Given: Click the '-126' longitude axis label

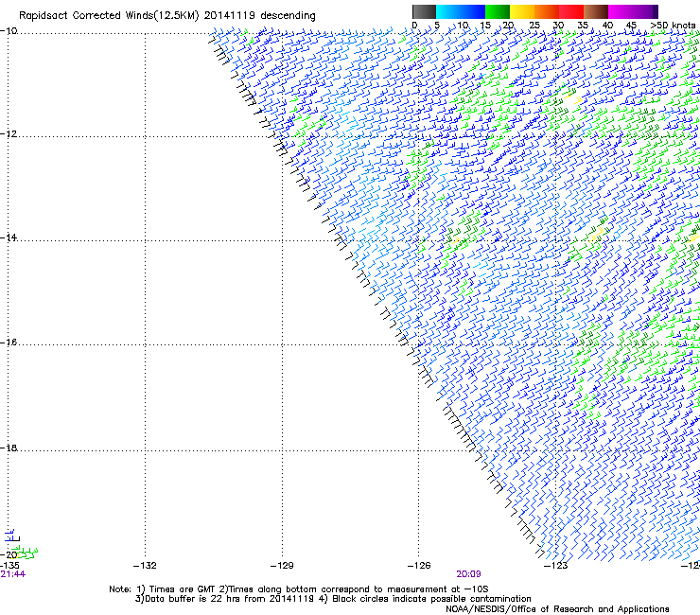Looking at the screenshot, I should pos(419,566).
